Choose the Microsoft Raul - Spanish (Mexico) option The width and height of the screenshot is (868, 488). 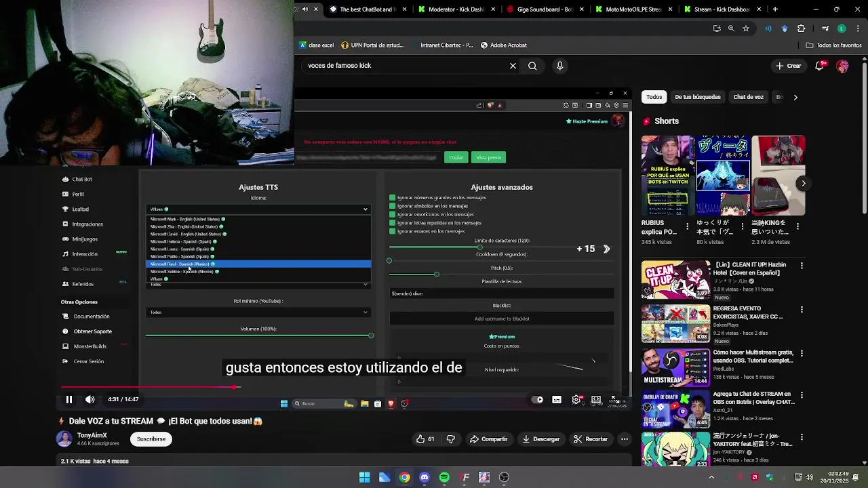(x=258, y=264)
